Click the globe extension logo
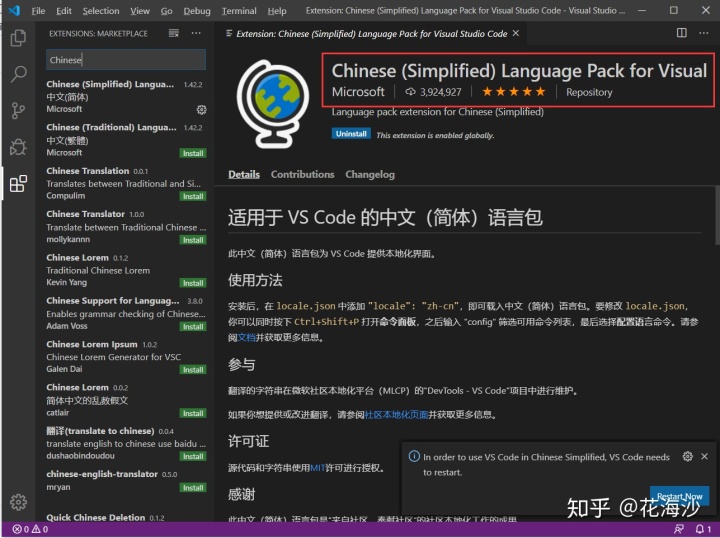This screenshot has width=720, height=538. (x=273, y=104)
